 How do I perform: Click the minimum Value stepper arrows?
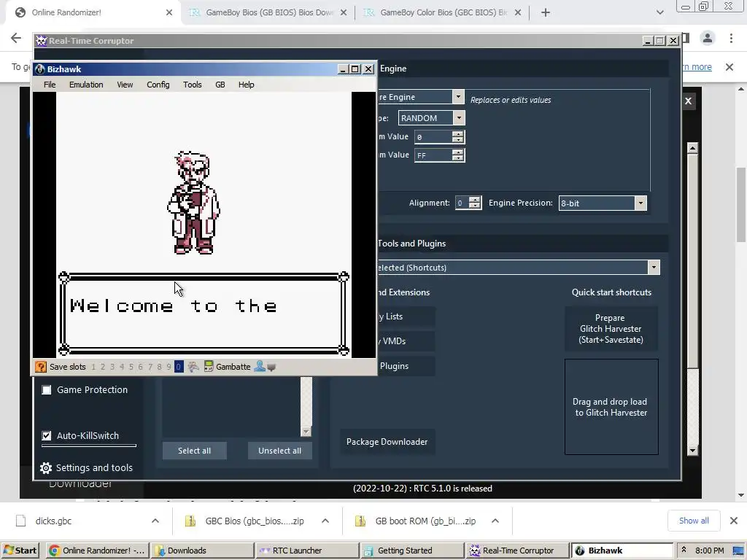458,137
